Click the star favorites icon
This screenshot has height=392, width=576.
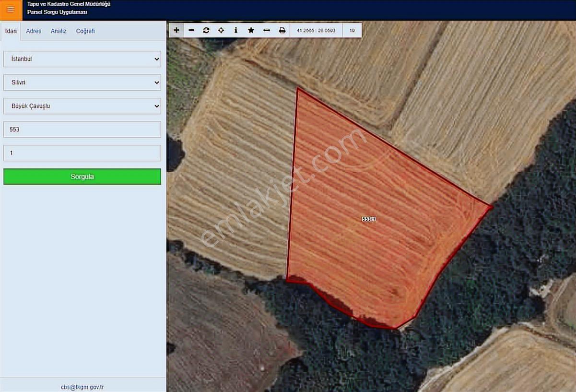[x=251, y=30]
